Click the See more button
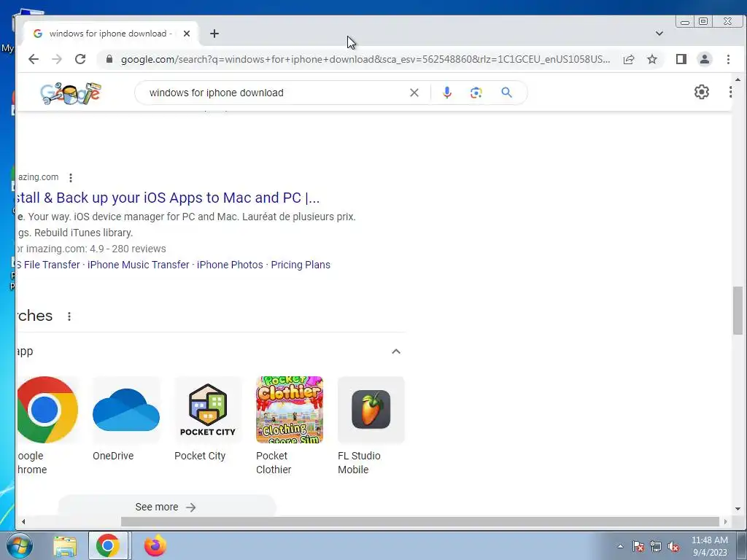 coord(167,507)
